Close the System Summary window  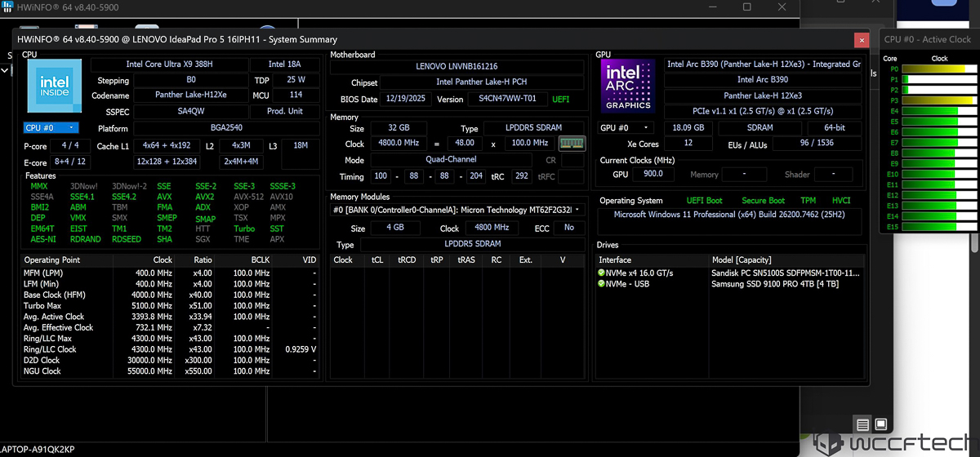click(861, 39)
